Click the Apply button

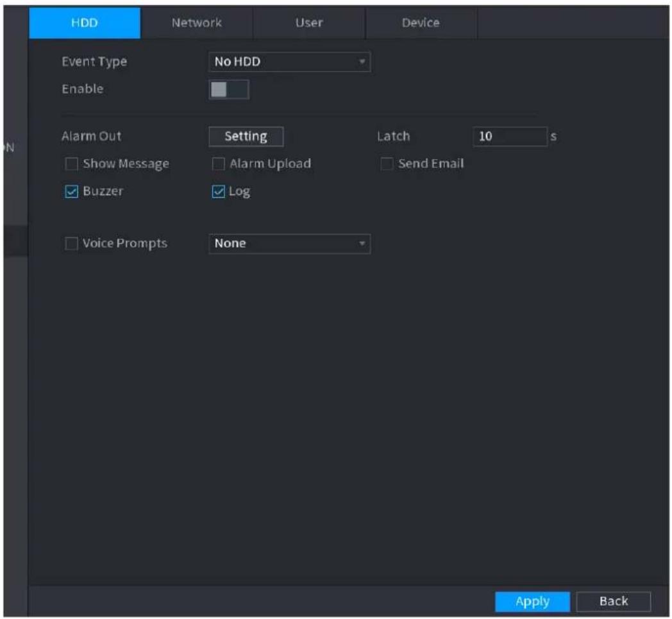532,602
